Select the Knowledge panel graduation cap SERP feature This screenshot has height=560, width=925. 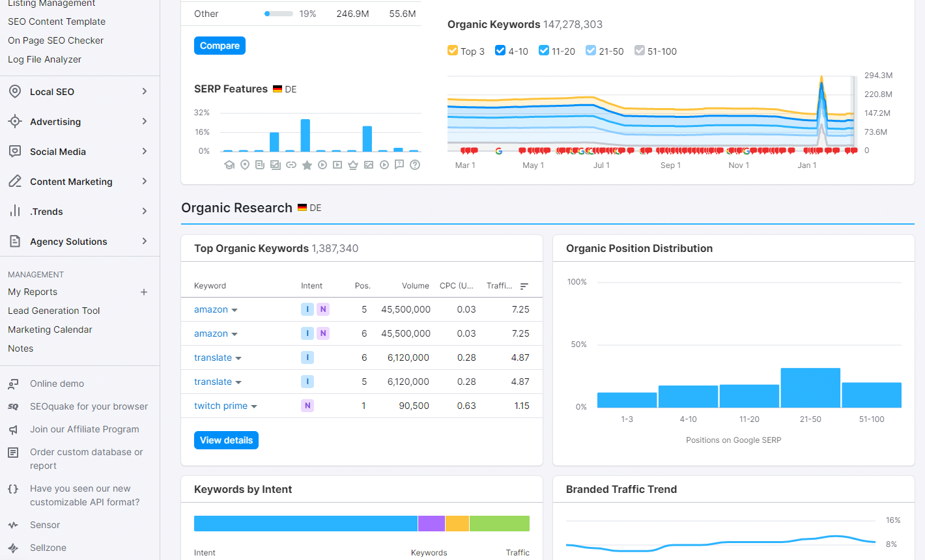[229, 165]
